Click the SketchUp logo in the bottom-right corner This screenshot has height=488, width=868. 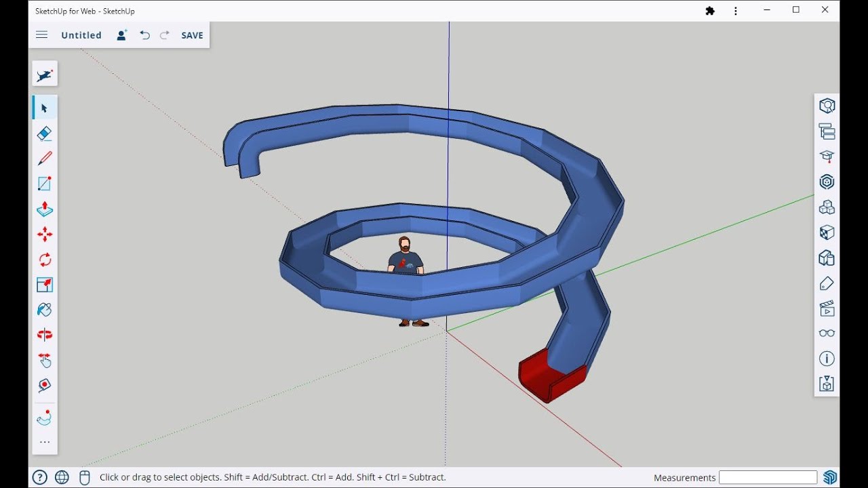[830, 477]
